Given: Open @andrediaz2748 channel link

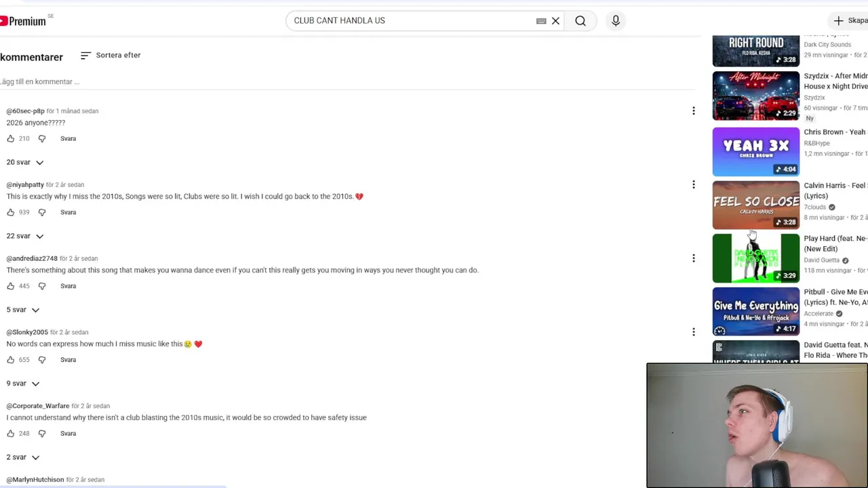Looking at the screenshot, I should point(32,260).
